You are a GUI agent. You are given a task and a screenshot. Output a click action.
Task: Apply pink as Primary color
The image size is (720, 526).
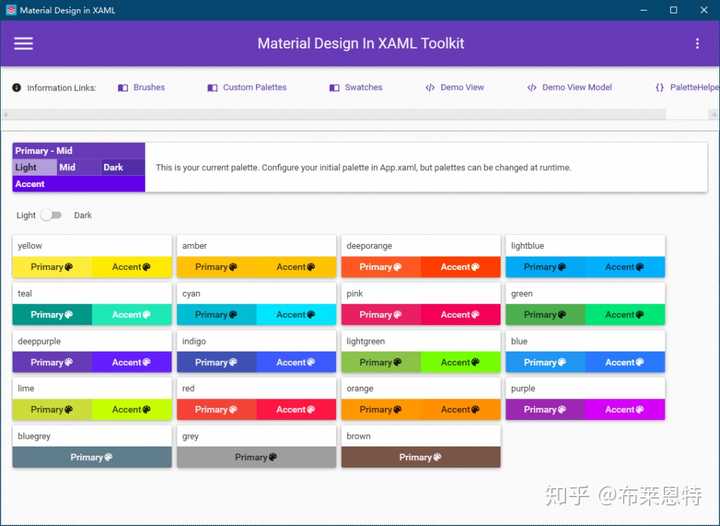coord(381,315)
